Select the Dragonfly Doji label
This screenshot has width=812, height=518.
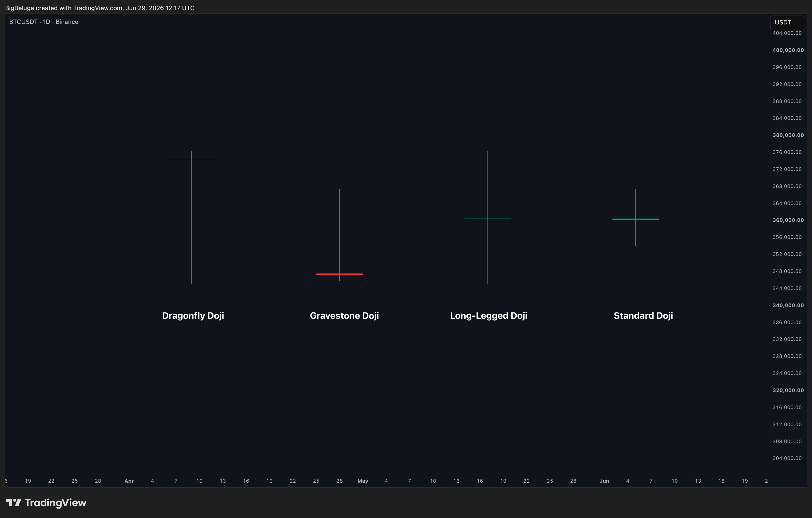(x=193, y=315)
